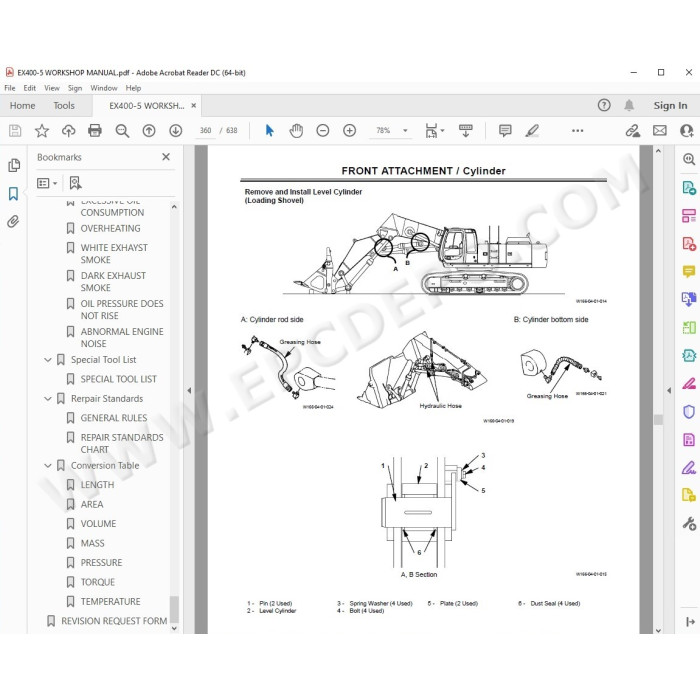
Task: Open notifications bell icon
Action: (x=629, y=105)
